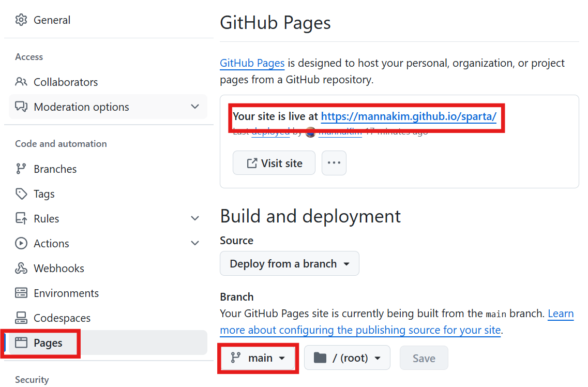
Task: Click the Pages browser icon
Action: [x=21, y=343]
